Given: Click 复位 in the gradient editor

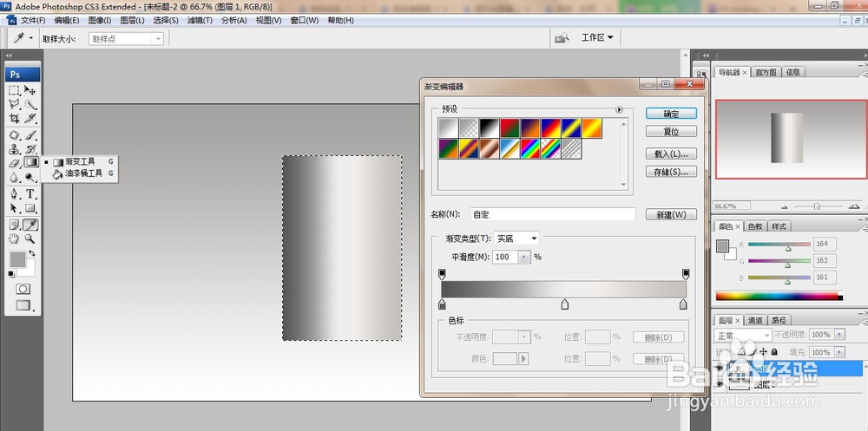Looking at the screenshot, I should click(x=671, y=132).
